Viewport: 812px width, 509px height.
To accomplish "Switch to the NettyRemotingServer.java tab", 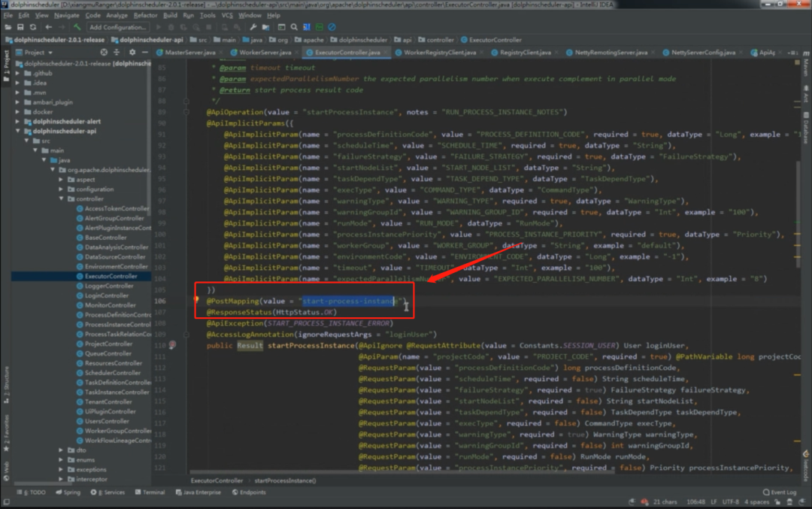I will click(611, 53).
